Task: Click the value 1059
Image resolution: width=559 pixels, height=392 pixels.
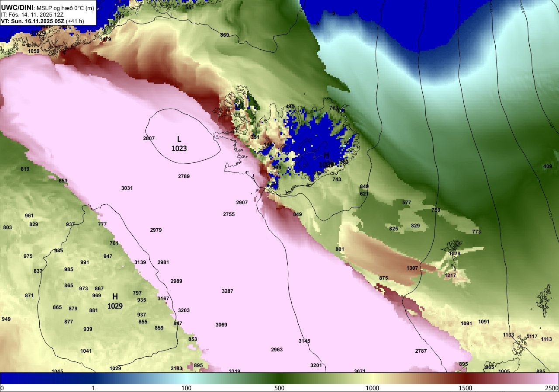Action: tap(34, 51)
